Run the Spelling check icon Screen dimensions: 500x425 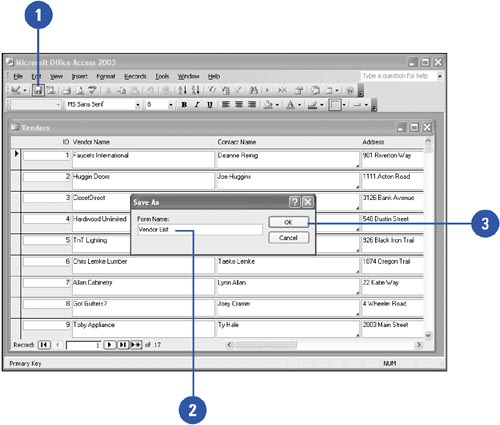tap(92, 90)
